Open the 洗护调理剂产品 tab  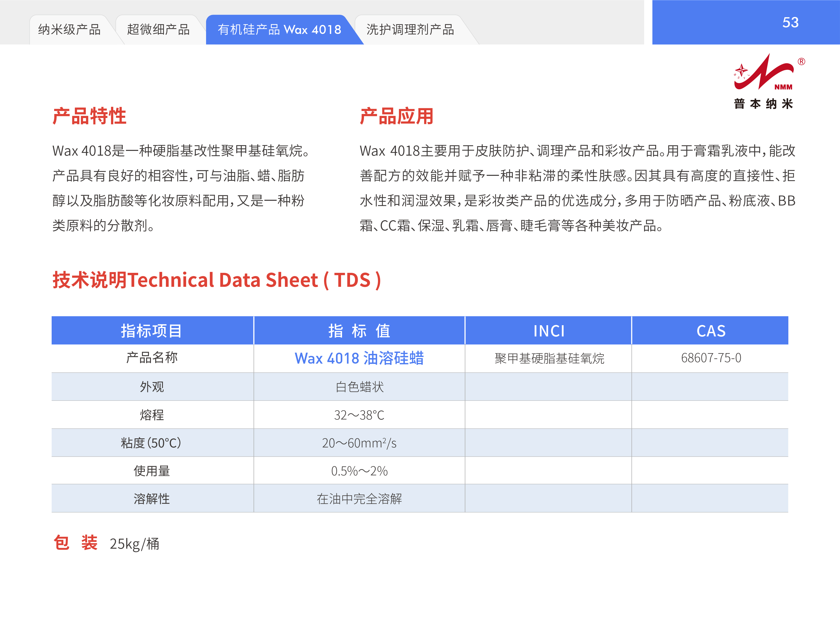click(410, 30)
